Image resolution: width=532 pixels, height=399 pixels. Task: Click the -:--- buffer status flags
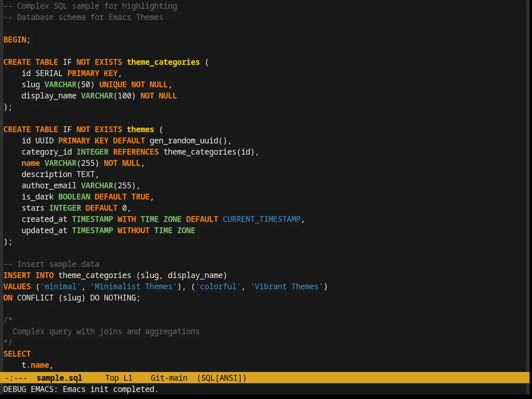click(x=16, y=378)
